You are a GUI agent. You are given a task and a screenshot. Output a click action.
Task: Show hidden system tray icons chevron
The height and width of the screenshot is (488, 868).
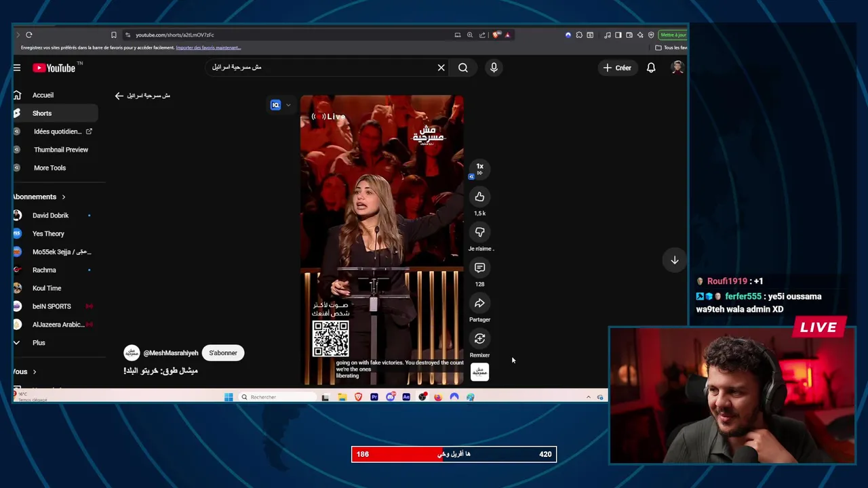(x=589, y=397)
